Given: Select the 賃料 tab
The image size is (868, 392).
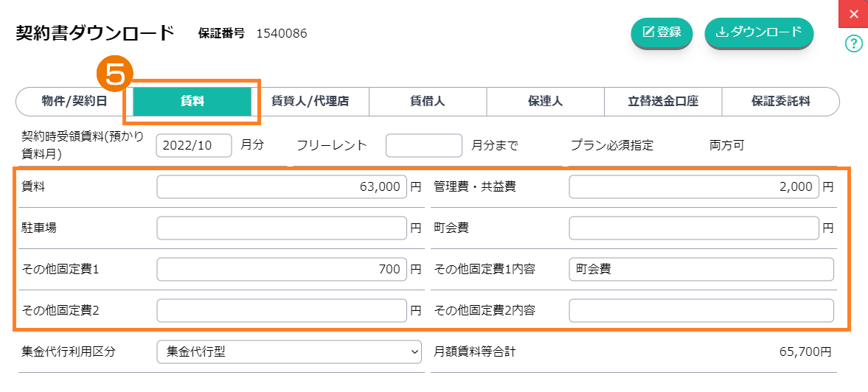Looking at the screenshot, I should click(192, 102).
